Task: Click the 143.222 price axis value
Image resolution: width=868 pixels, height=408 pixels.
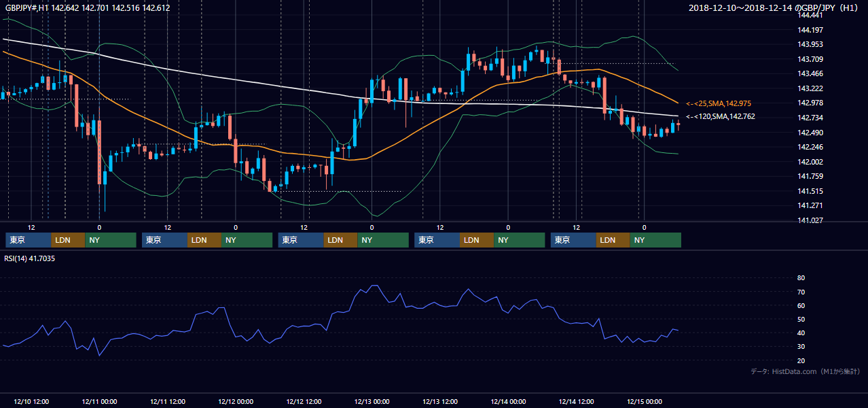Action: [x=810, y=88]
